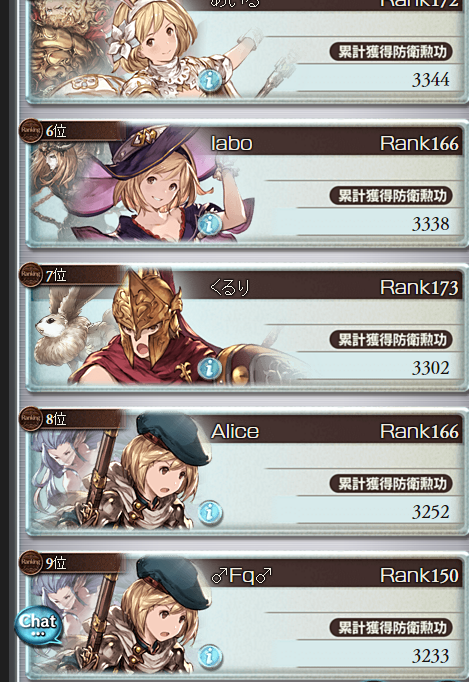Click the 9位 Ranking badge icon

[30, 563]
